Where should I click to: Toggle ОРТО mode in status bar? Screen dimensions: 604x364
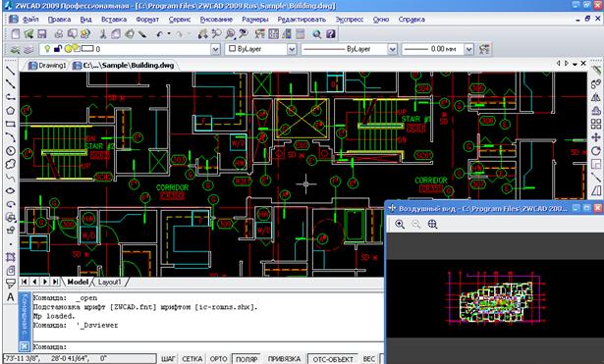click(218, 359)
